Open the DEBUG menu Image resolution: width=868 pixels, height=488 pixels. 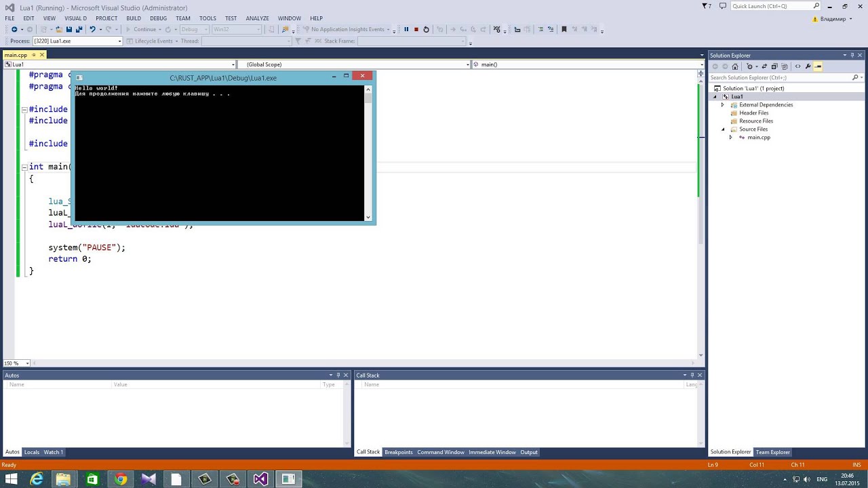159,18
